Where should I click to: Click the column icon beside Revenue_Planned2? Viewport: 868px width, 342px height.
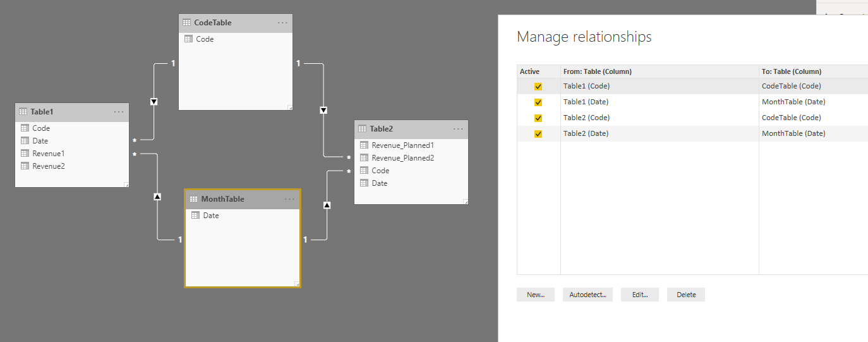pyautogui.click(x=364, y=157)
